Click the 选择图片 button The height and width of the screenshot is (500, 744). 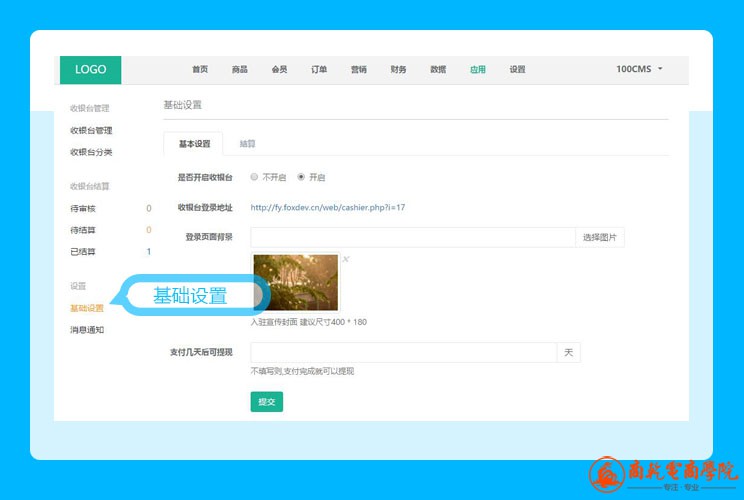[600, 237]
